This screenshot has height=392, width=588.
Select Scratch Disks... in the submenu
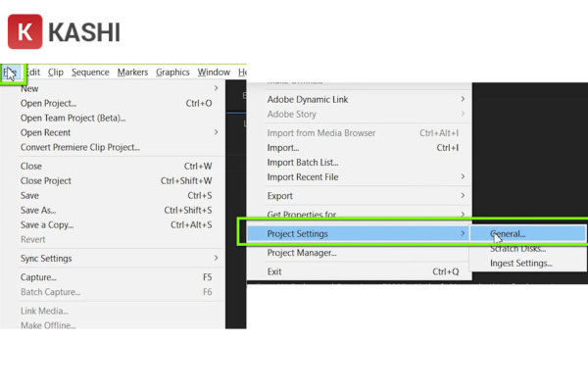pyautogui.click(x=527, y=248)
